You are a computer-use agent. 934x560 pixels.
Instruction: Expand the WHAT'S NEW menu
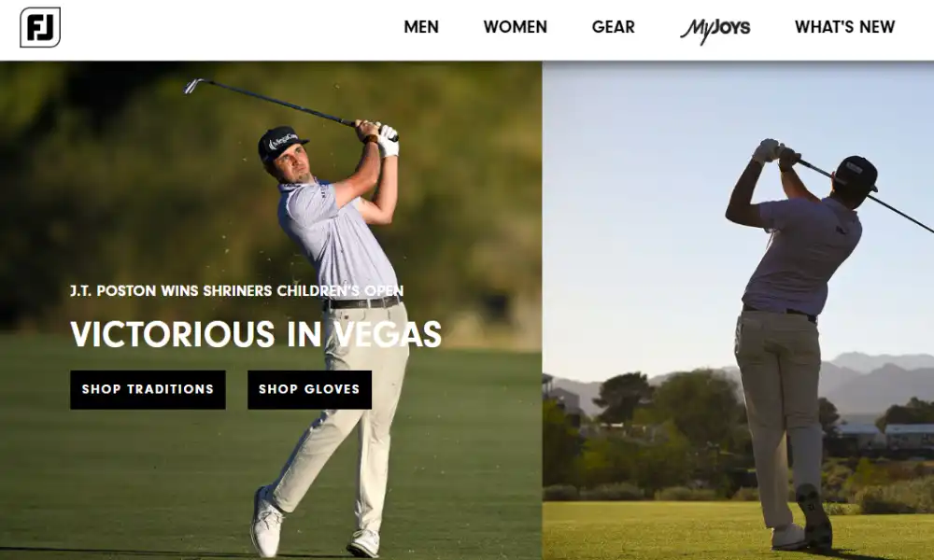click(x=844, y=27)
